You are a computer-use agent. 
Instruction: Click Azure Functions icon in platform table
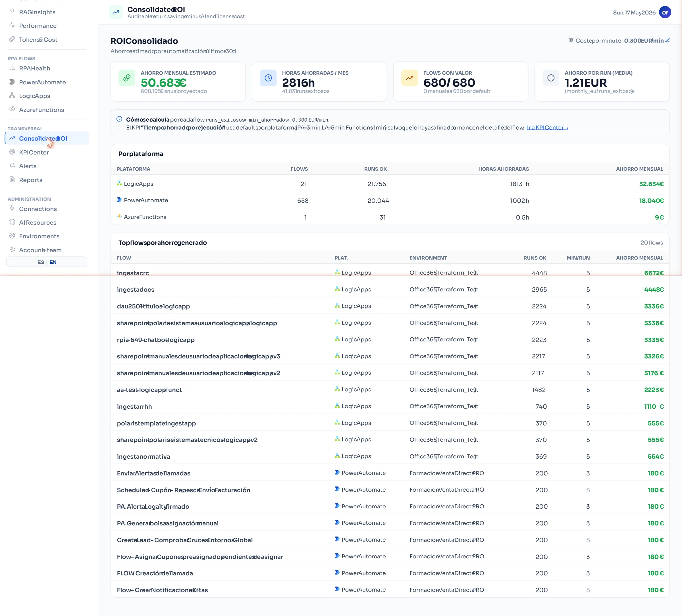point(119,217)
